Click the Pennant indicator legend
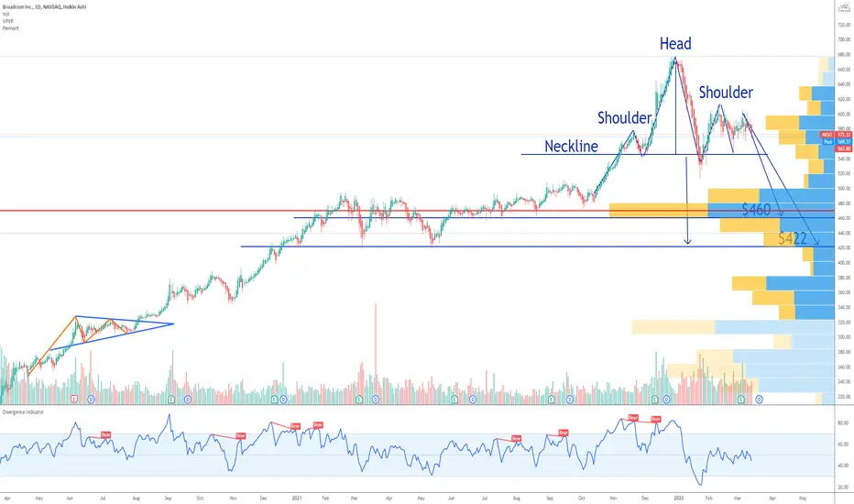 10,28
